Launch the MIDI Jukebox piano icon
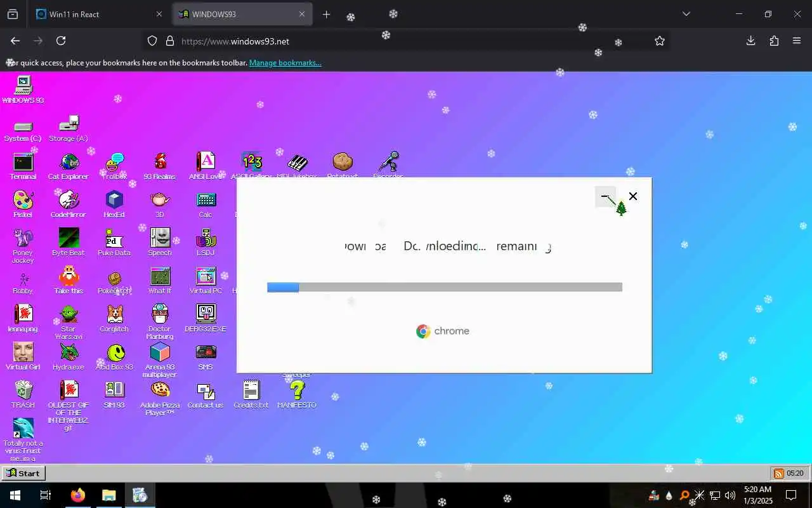Image resolution: width=812 pixels, height=508 pixels. [x=297, y=166]
